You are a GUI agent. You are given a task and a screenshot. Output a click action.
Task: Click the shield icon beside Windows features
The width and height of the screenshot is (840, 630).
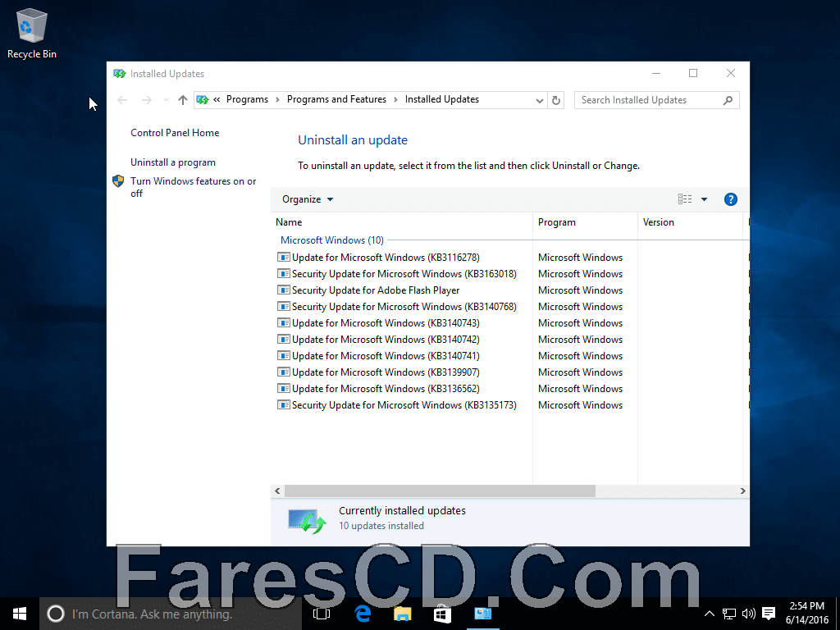pos(118,181)
